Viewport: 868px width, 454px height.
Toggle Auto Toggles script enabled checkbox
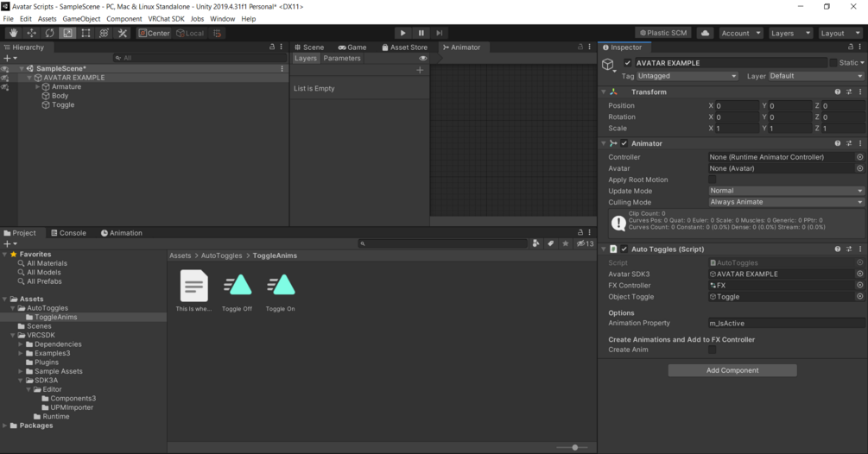click(624, 249)
